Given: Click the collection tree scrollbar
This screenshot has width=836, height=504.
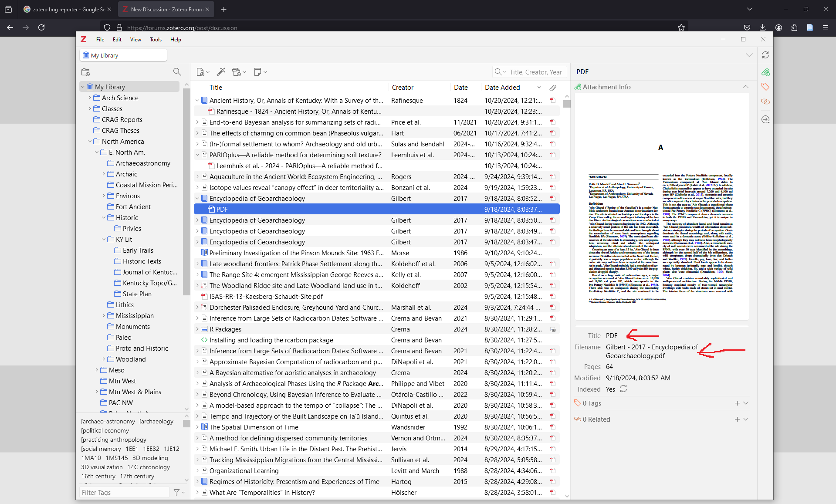Looking at the screenshot, I should (186, 192).
